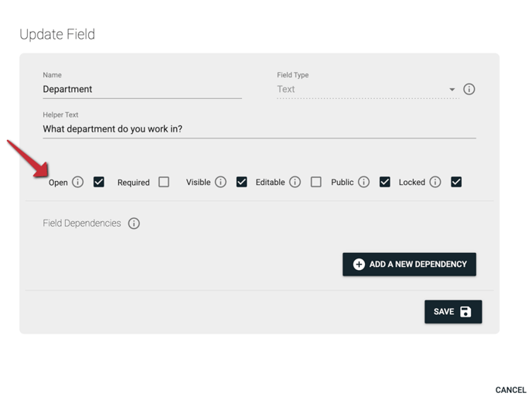Click the Helper Text input field
Image resolution: width=532 pixels, height=400 pixels.
tap(259, 129)
